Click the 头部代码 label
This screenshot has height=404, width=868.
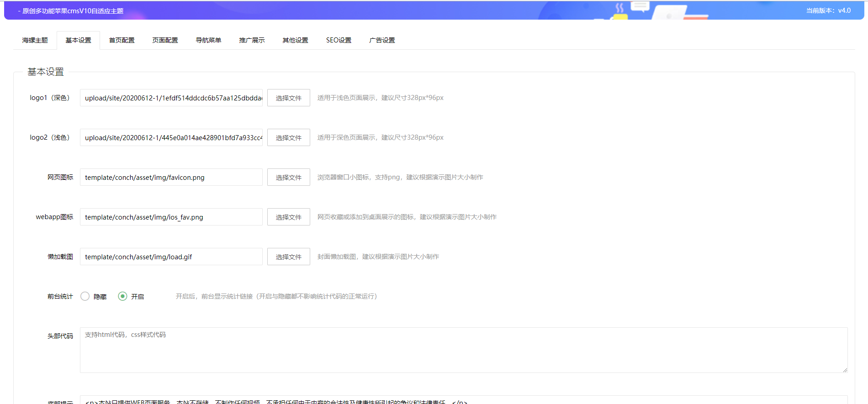pyautogui.click(x=60, y=336)
